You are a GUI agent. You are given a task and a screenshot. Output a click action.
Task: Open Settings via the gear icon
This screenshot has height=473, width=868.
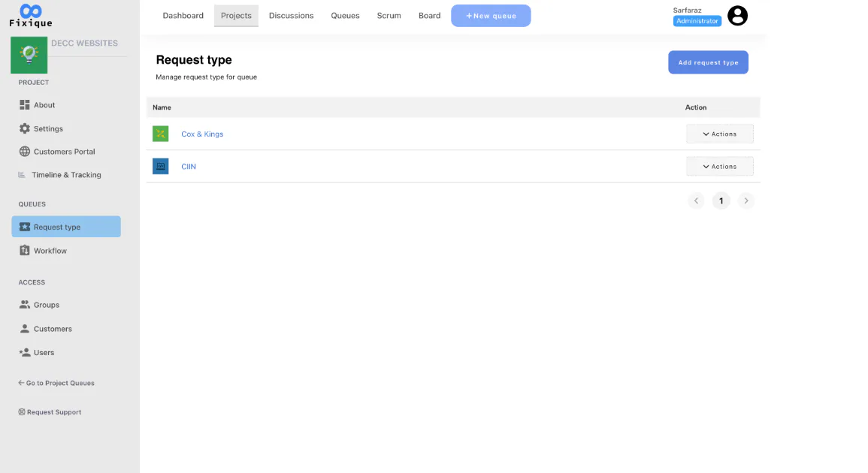[x=24, y=128]
